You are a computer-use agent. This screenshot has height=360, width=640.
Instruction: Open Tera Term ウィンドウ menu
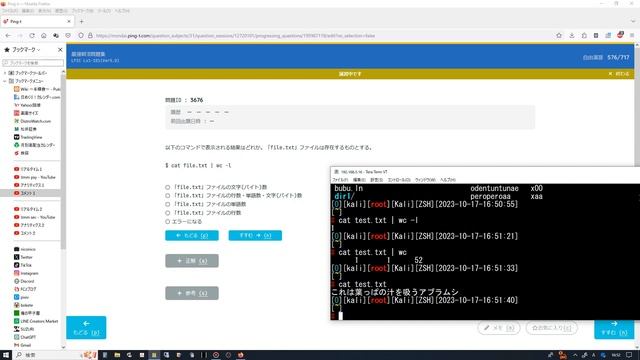[x=425, y=180]
